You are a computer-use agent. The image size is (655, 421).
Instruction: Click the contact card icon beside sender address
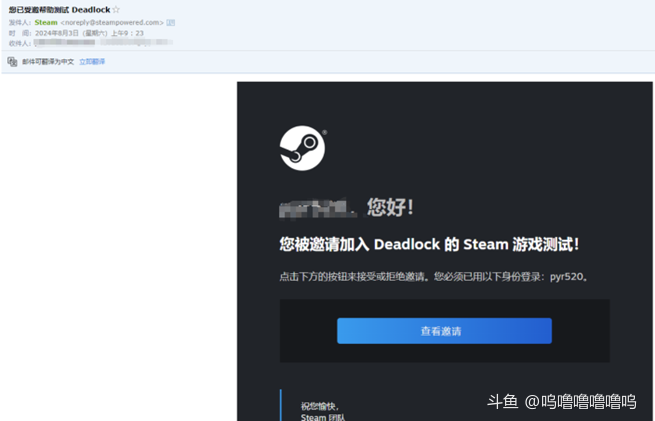[171, 22]
